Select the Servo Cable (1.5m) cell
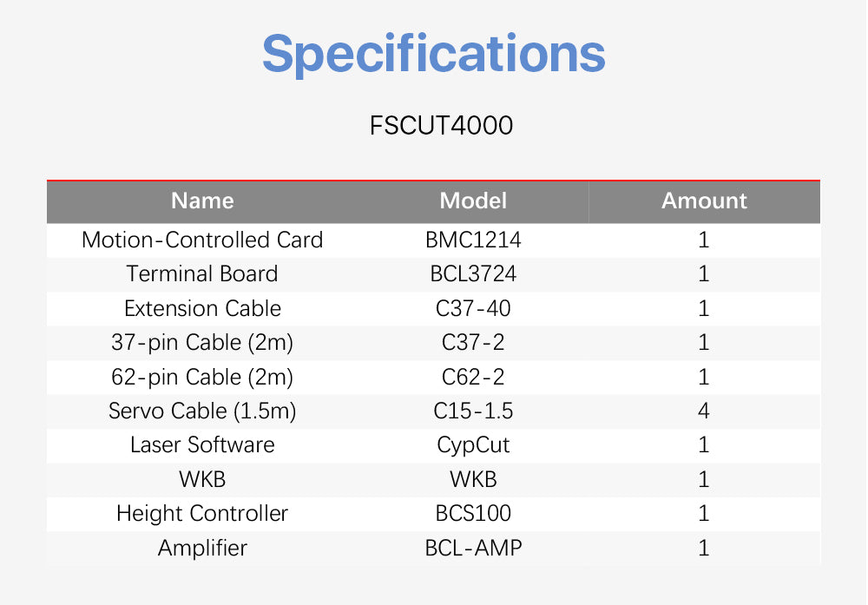The height and width of the screenshot is (605, 868). click(202, 411)
